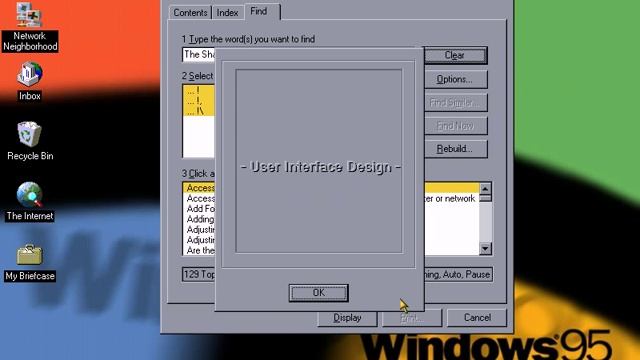The height and width of the screenshot is (360, 640).
Task: Select the 'Are the' topic row
Action: click(x=199, y=250)
